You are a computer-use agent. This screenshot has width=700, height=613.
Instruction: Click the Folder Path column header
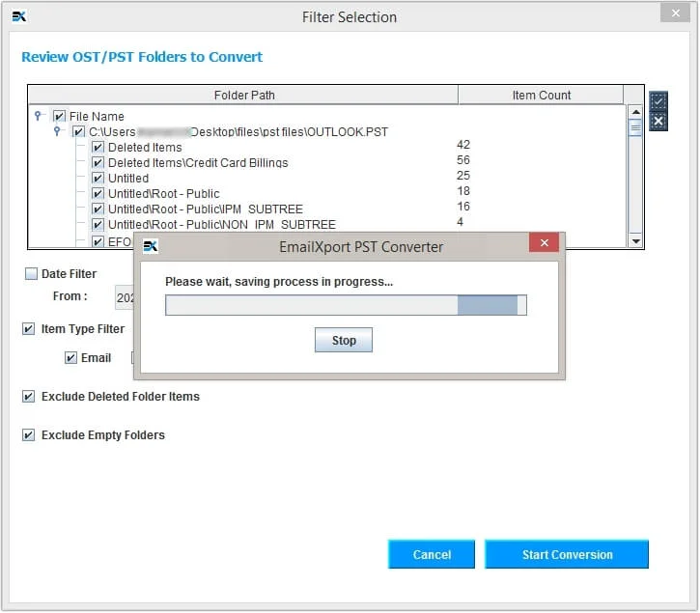coord(243,96)
